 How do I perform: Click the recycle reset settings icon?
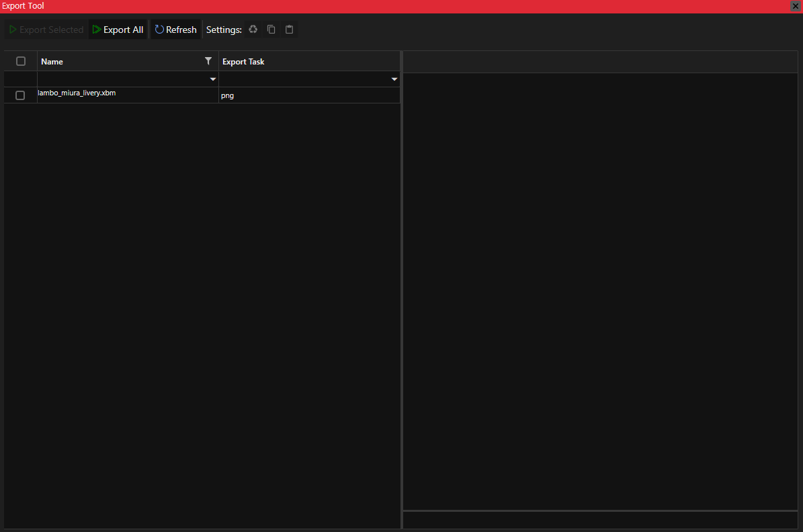[253, 30]
